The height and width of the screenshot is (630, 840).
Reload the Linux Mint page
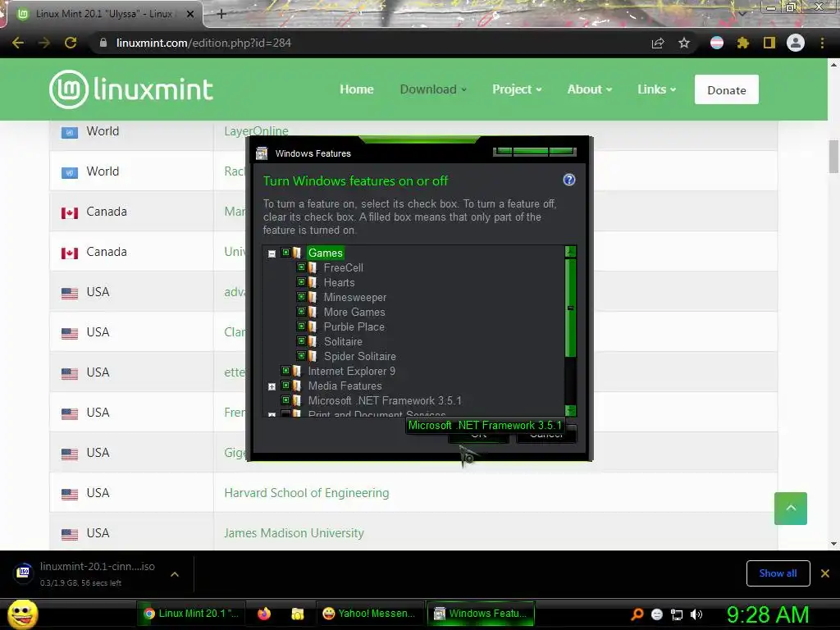click(71, 43)
